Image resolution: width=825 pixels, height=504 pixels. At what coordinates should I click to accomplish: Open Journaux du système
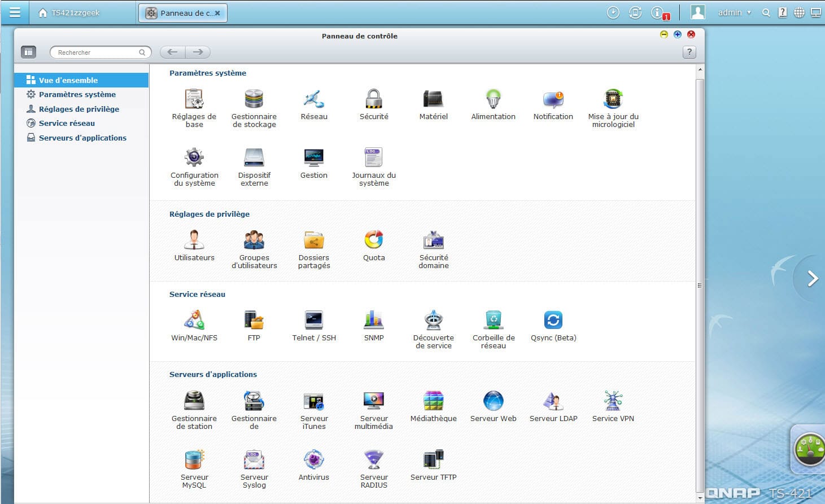tap(374, 157)
